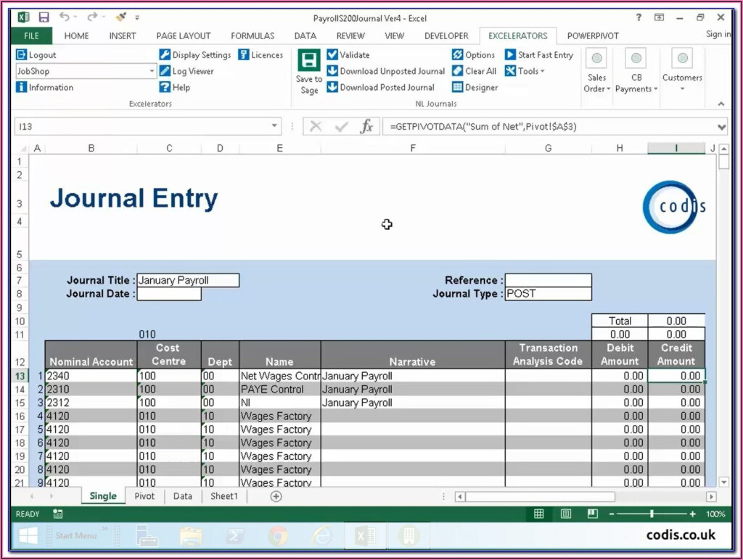Click the zoom out minus button

pos(611,514)
